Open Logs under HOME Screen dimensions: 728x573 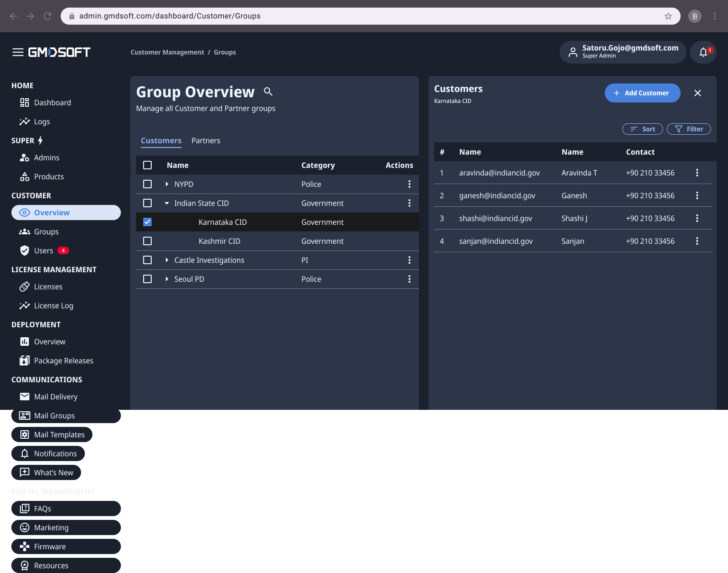[x=66, y=121]
